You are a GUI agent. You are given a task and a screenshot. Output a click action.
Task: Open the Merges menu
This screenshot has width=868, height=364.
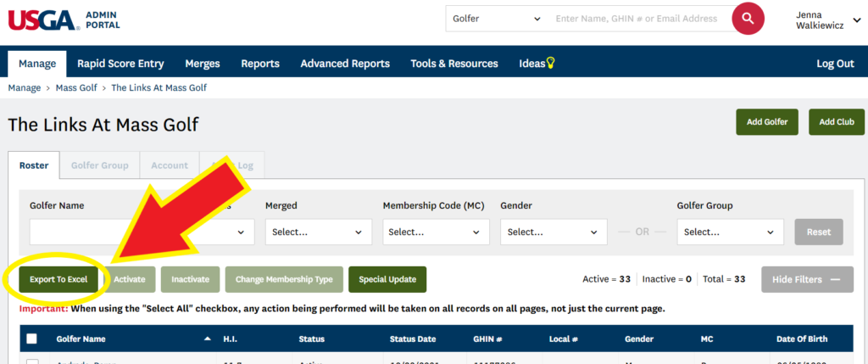point(203,64)
